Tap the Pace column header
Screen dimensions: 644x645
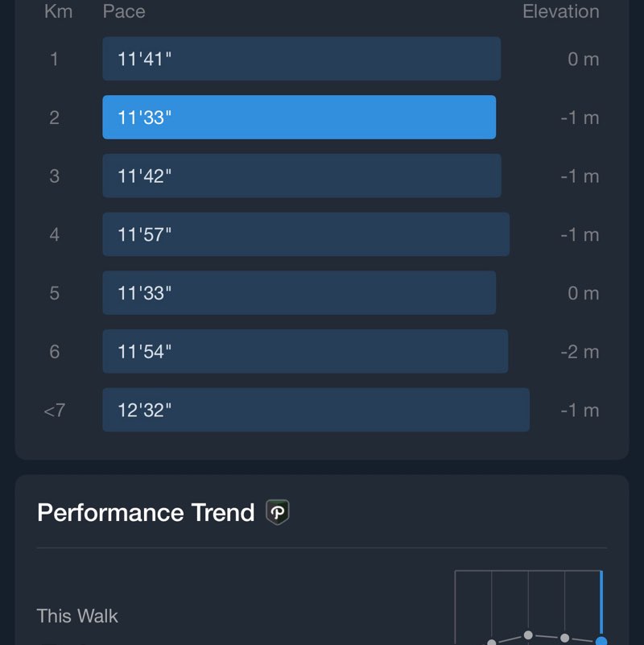(124, 11)
